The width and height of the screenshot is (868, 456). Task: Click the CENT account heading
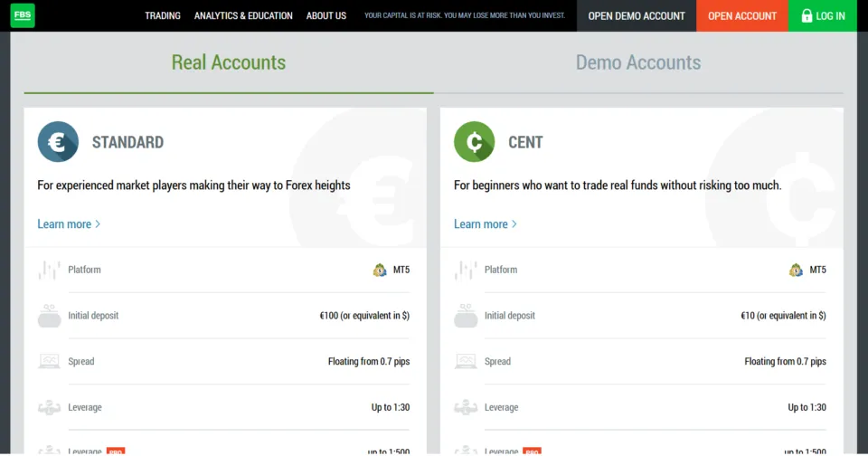(525, 142)
